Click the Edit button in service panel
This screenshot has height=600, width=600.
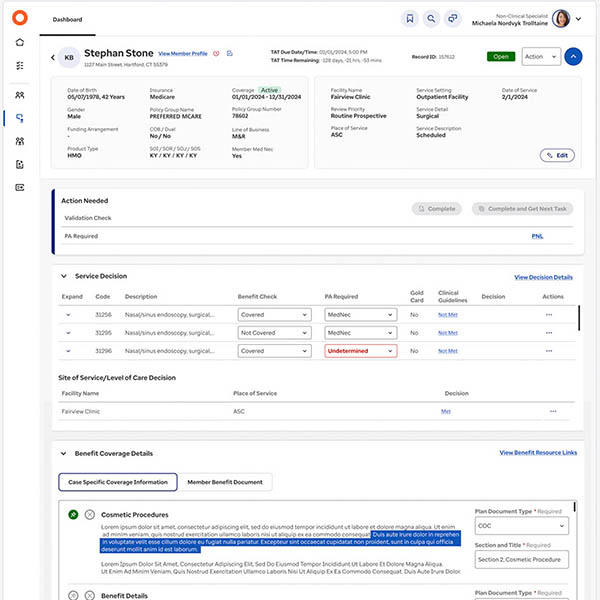pyautogui.click(x=557, y=155)
